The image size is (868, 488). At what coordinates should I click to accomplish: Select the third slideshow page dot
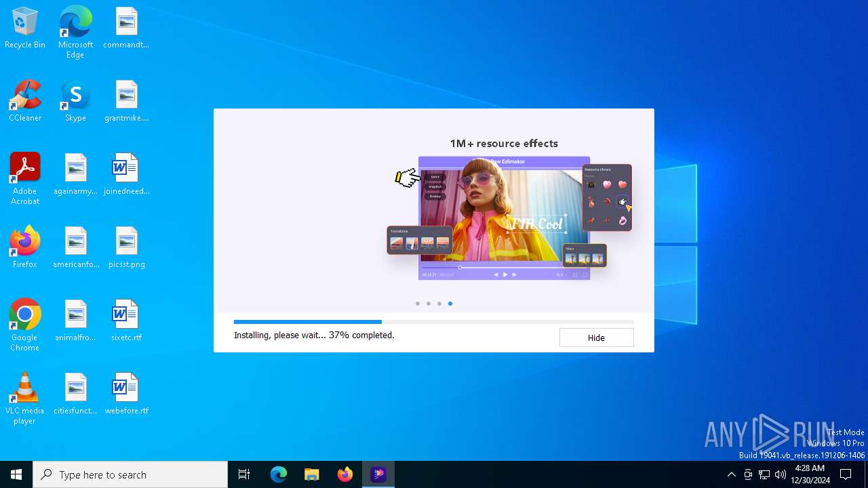(x=439, y=304)
